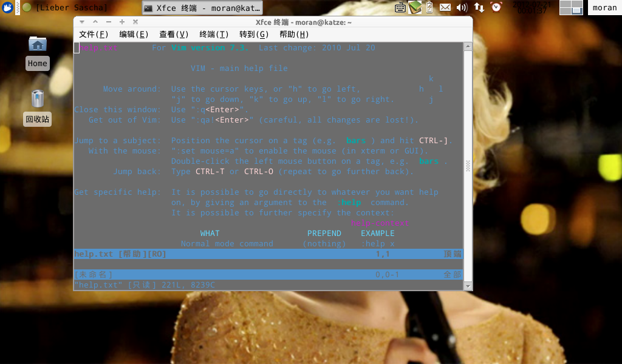Open the Xfce applications menu mouse icon

(x=7, y=7)
